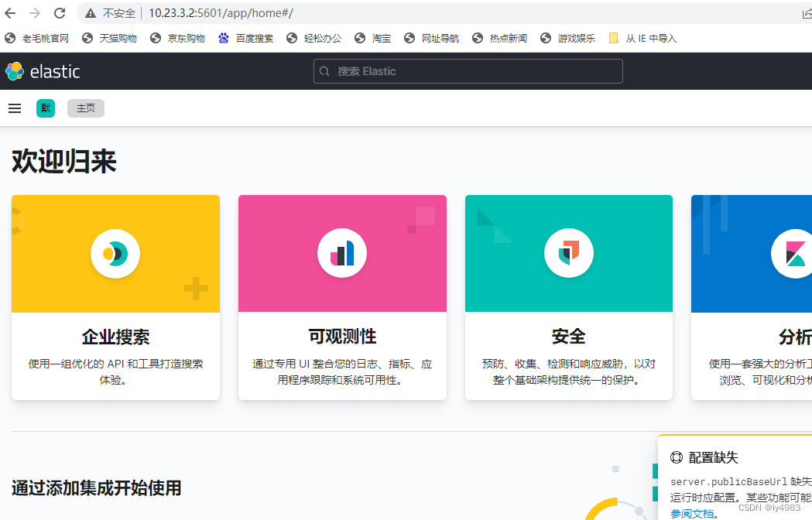Image resolution: width=812 pixels, height=520 pixels.
Task: Select the 主页 breadcrumb tab
Action: coord(85,108)
